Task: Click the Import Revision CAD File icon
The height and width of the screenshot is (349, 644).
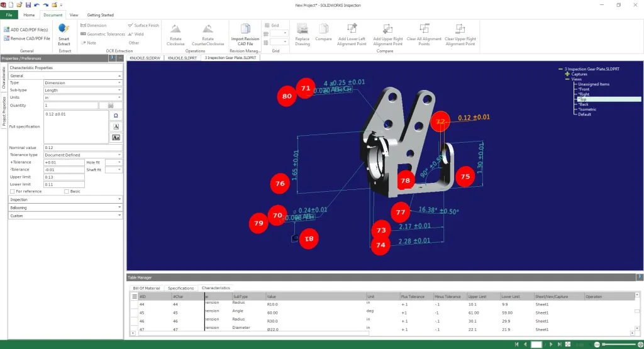Action: point(245,30)
